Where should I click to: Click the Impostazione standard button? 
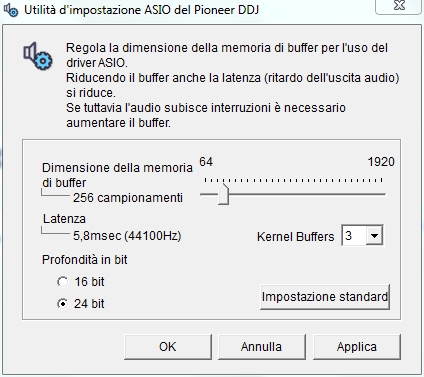325,297
